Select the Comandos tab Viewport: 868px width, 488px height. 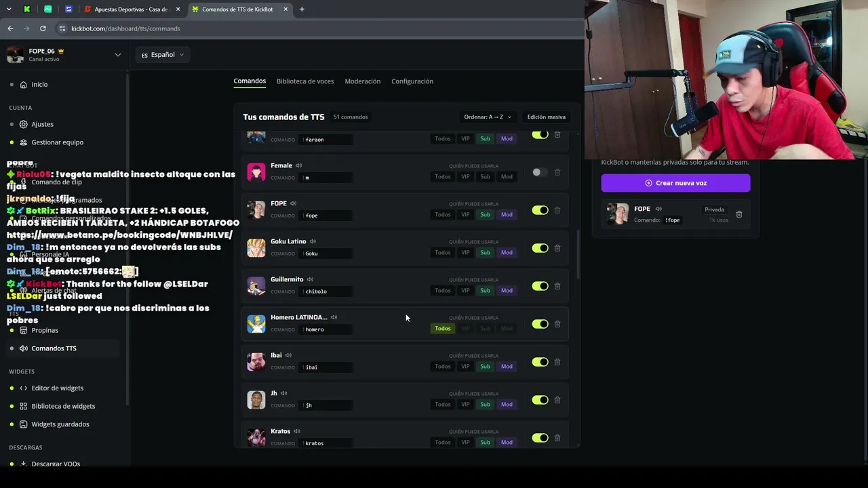[250, 81]
